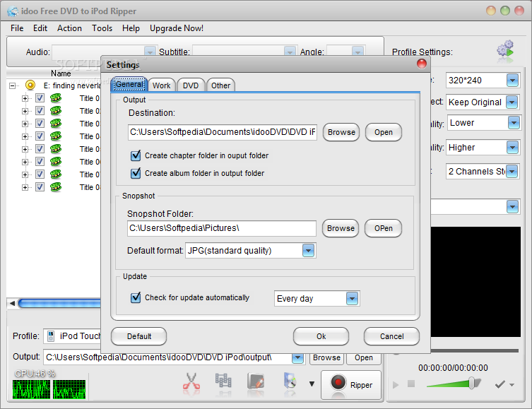Select the General tab
The width and height of the screenshot is (532, 409).
129,85
